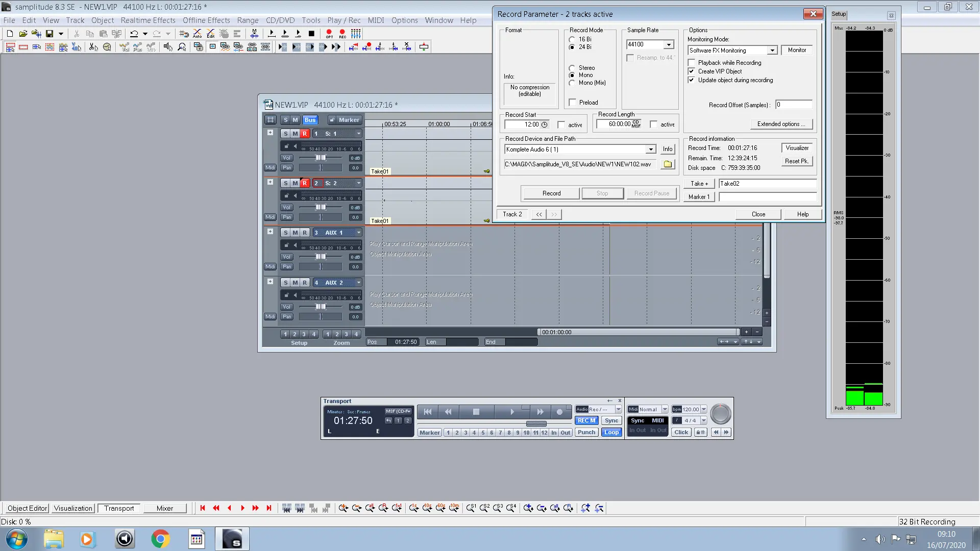Switch to the Mixer tab at bottom
The image size is (980, 551).
pos(164,508)
